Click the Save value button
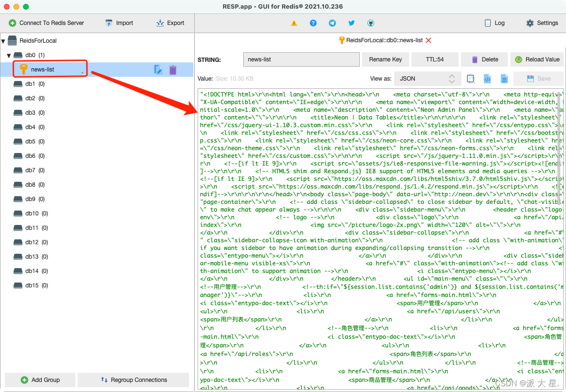Screen dimensions: 566x392 [538, 79]
